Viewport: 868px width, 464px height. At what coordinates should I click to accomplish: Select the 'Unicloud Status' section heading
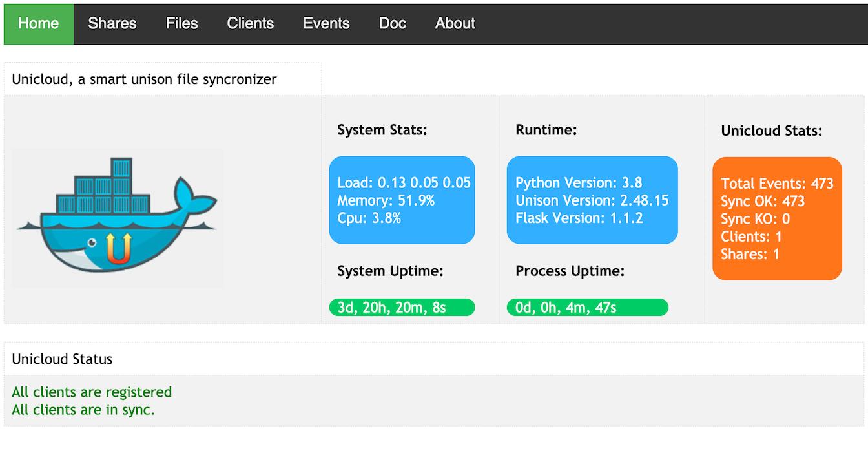point(62,359)
